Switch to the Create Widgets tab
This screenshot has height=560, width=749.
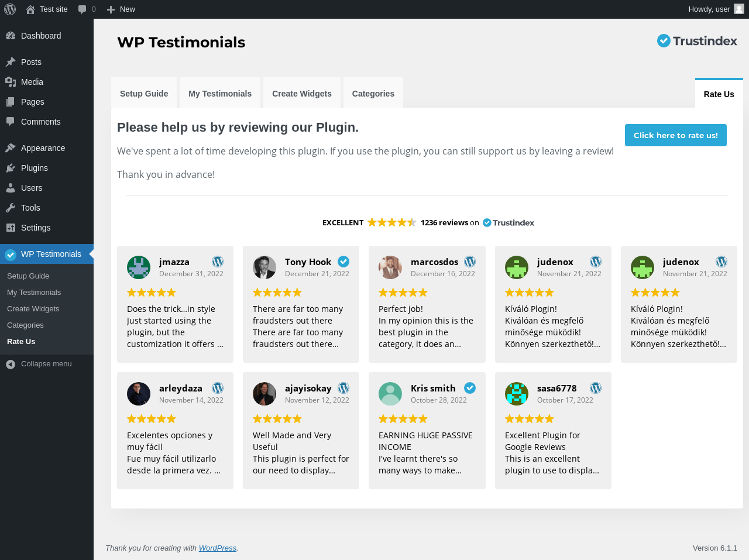click(x=302, y=94)
